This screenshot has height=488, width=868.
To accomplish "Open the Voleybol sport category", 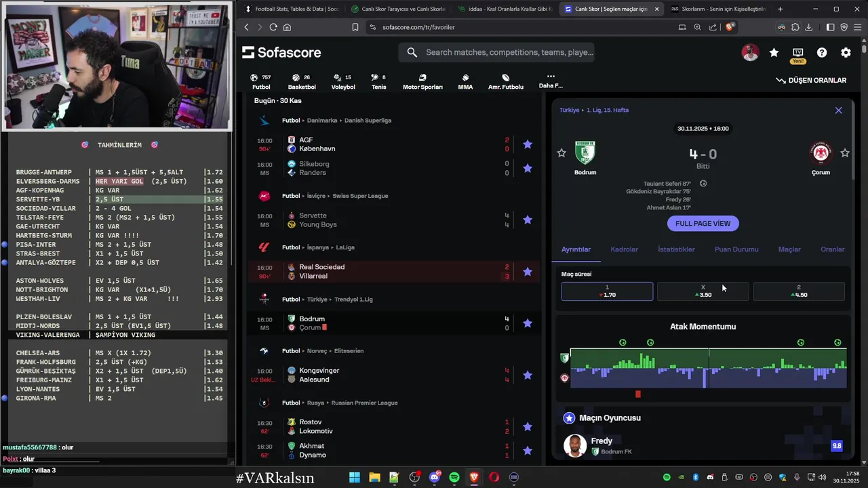I will coord(343,82).
